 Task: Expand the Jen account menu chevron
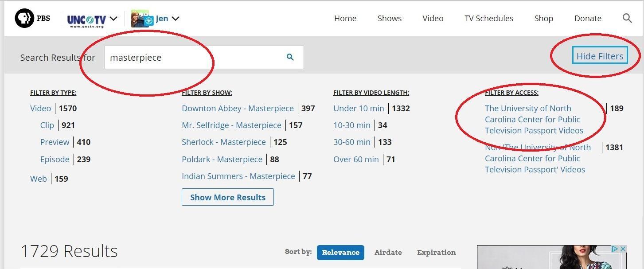176,19
